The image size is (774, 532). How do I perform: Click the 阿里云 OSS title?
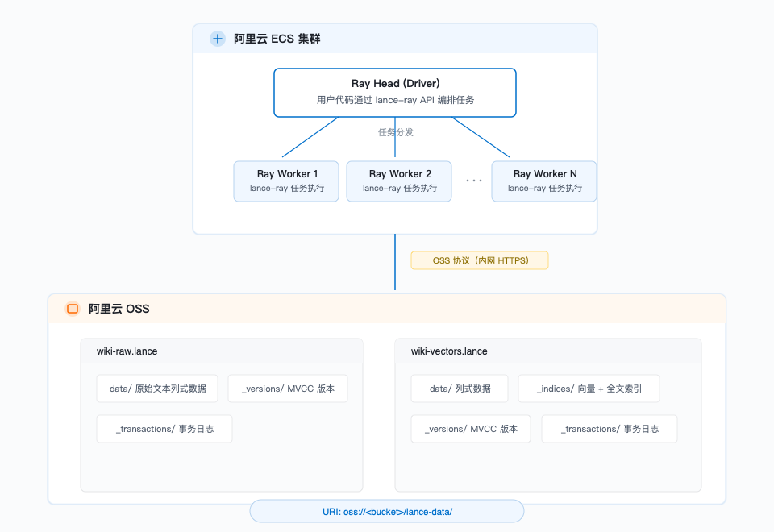click(x=119, y=309)
